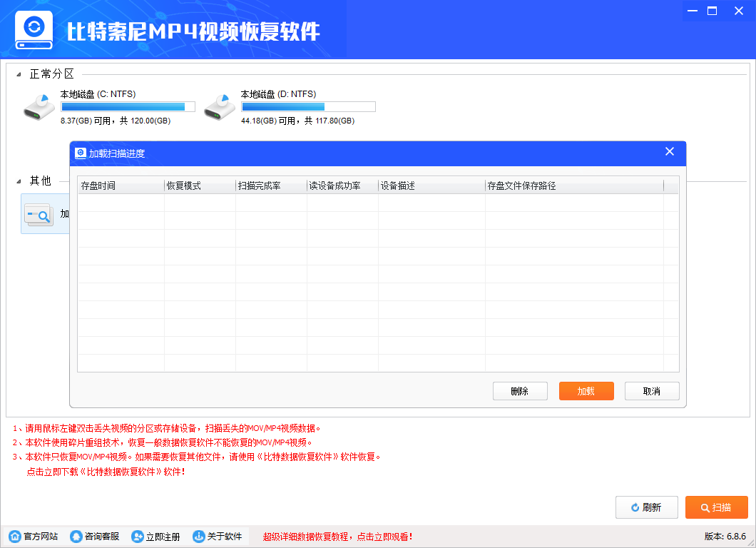This screenshot has width=756, height=548.
Task: Open 关于软件 about dialog
Action: [x=218, y=537]
